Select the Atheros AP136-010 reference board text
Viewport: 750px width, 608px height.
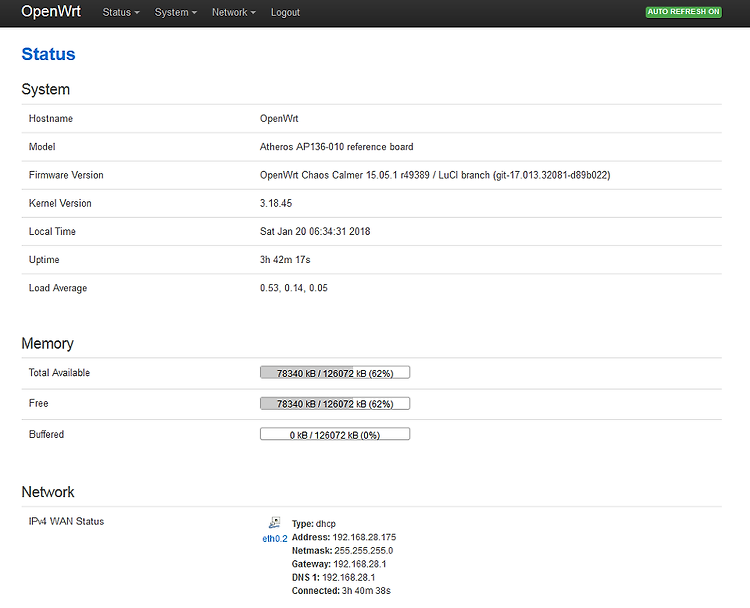point(337,147)
